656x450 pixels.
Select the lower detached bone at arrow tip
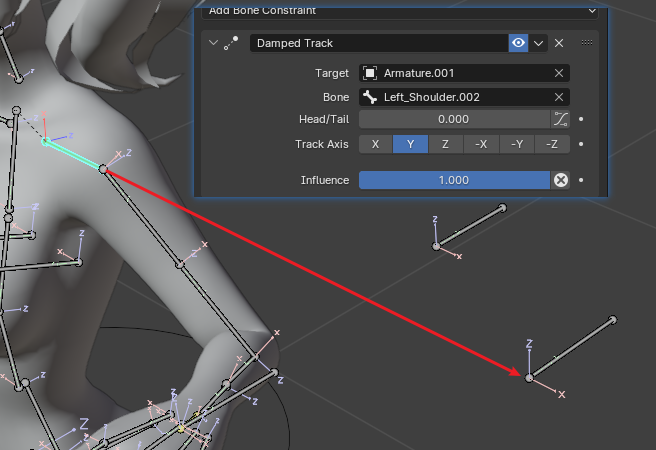pyautogui.click(x=571, y=349)
